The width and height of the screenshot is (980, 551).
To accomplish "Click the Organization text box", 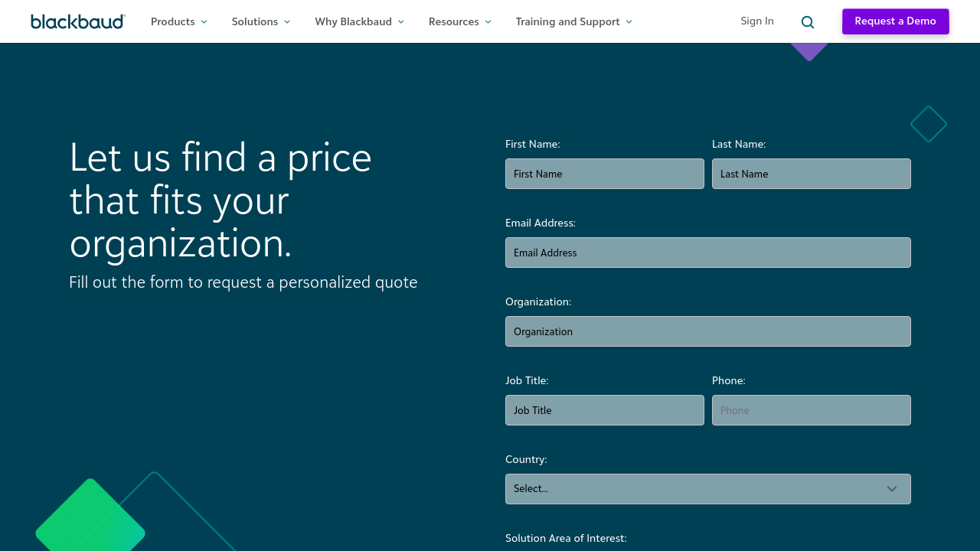I will (x=707, y=331).
